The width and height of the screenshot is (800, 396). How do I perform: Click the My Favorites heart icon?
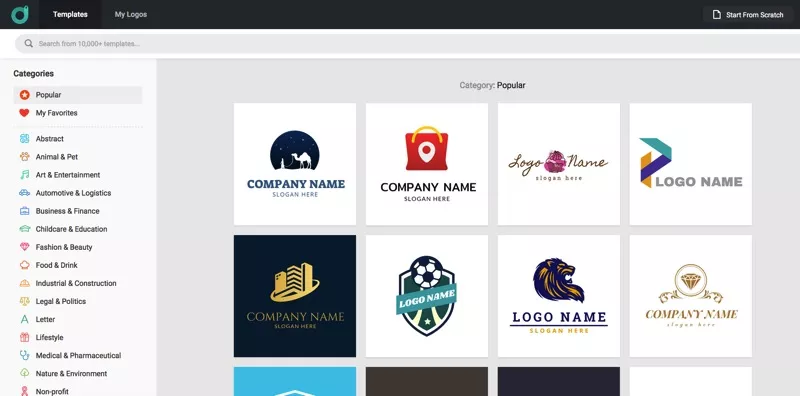[x=24, y=113]
